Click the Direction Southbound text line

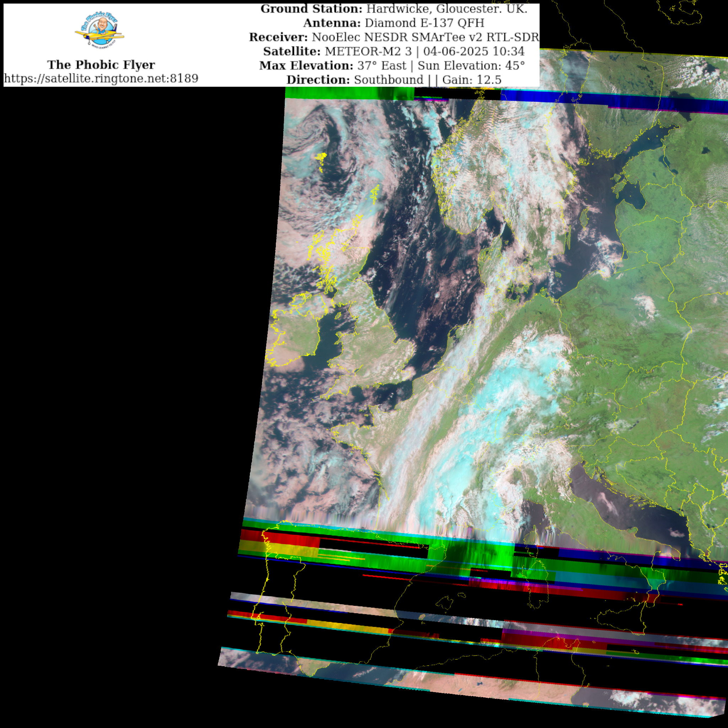(394, 80)
